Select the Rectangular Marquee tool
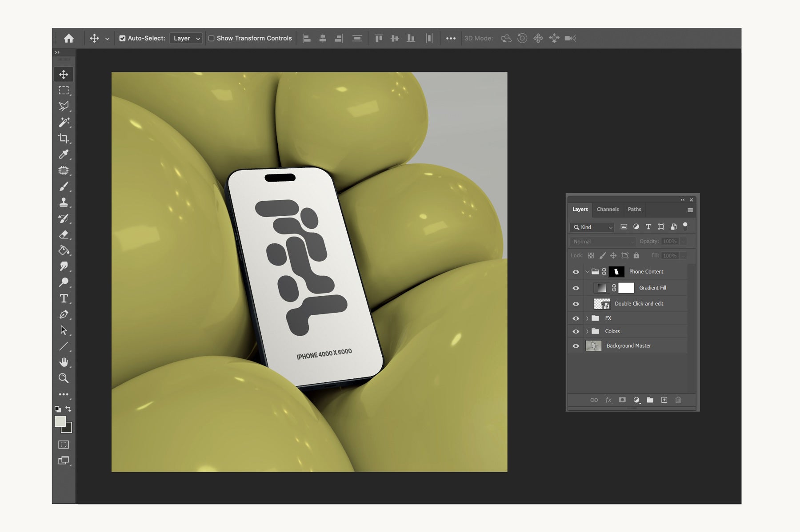Viewport: 800px width, 532px height. (64, 90)
